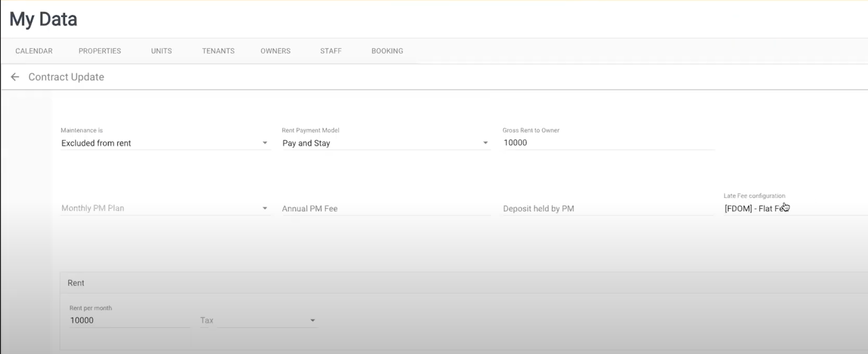
Task: Expand the Monthly PM Plan dropdown
Action: pos(165,208)
